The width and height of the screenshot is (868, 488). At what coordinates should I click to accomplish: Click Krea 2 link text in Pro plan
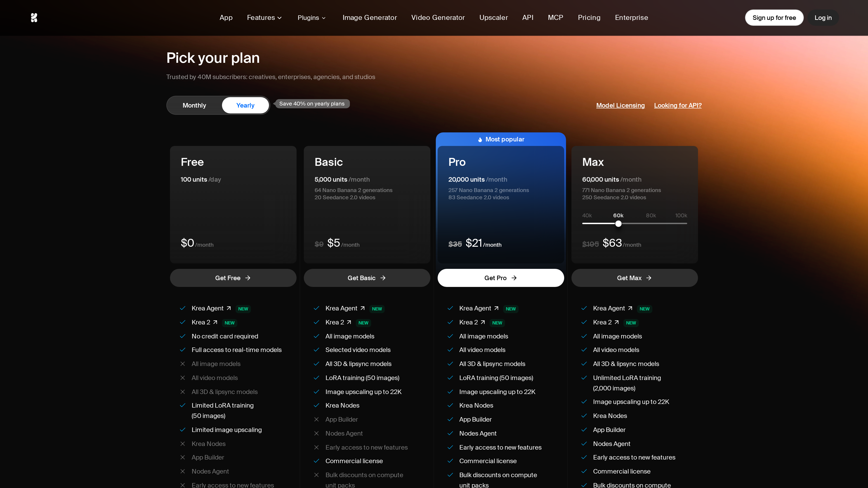pyautogui.click(x=468, y=322)
